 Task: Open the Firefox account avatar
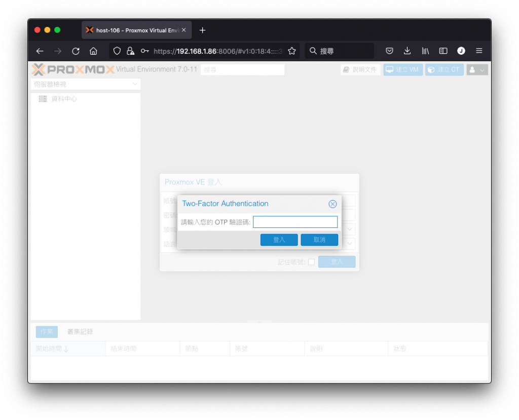(x=461, y=51)
